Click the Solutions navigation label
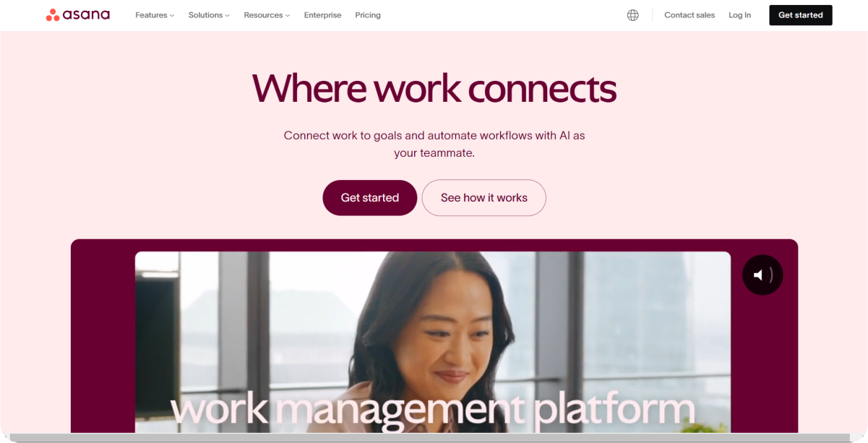 tap(205, 15)
